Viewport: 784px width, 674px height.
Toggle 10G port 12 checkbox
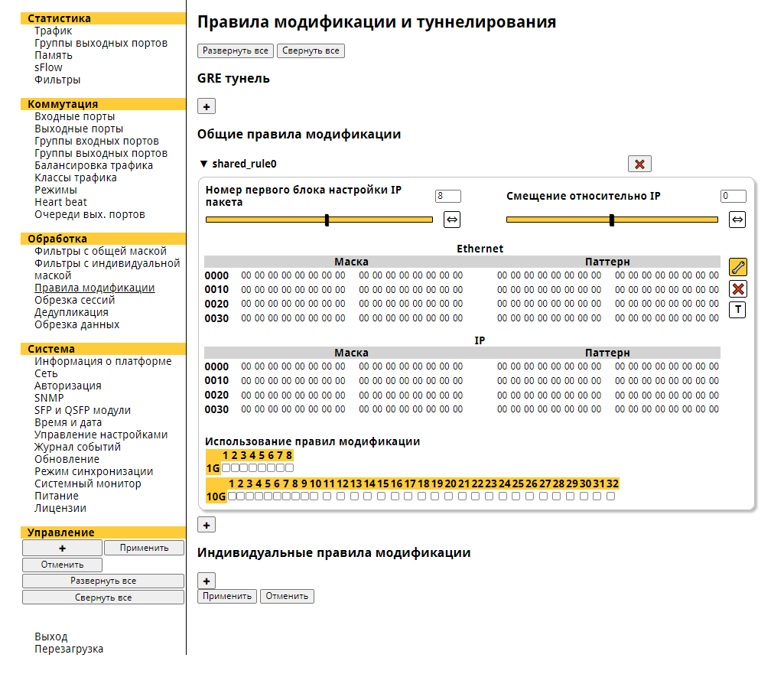340,496
